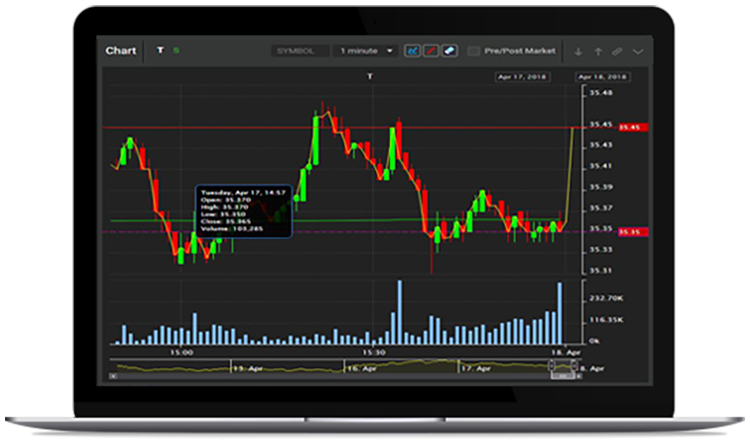Click the 17. Apr section in navigator
750x447 pixels.
click(474, 368)
